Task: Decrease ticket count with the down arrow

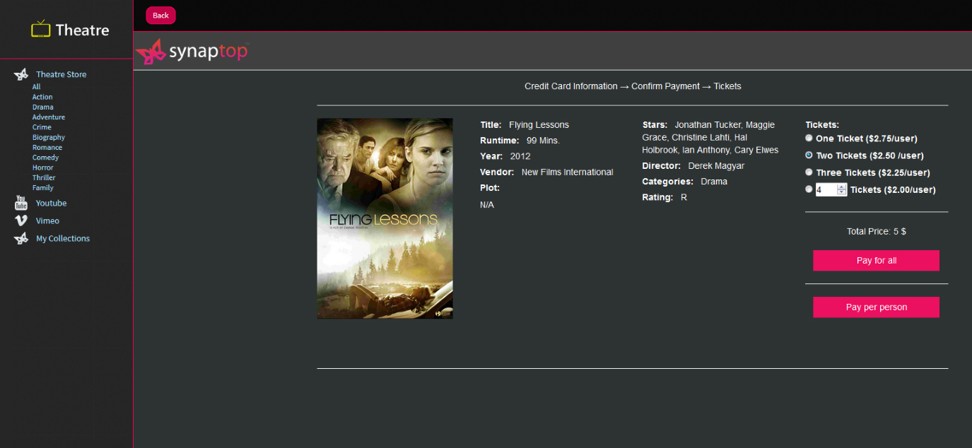Action: click(842, 193)
